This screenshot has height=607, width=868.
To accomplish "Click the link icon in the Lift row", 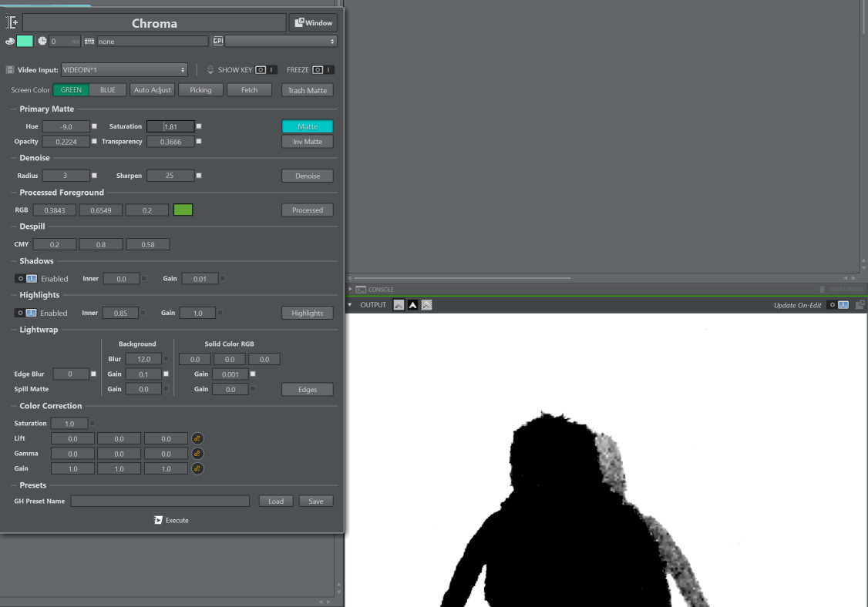I will (197, 438).
